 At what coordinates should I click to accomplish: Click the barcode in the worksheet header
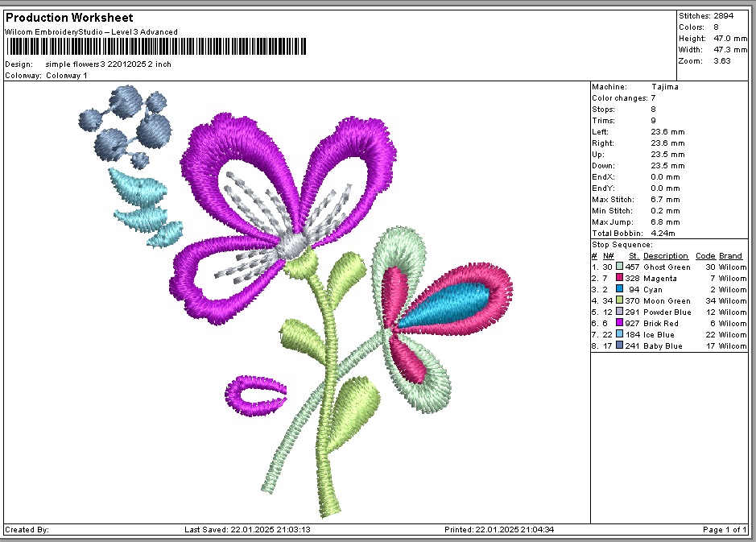click(x=156, y=47)
